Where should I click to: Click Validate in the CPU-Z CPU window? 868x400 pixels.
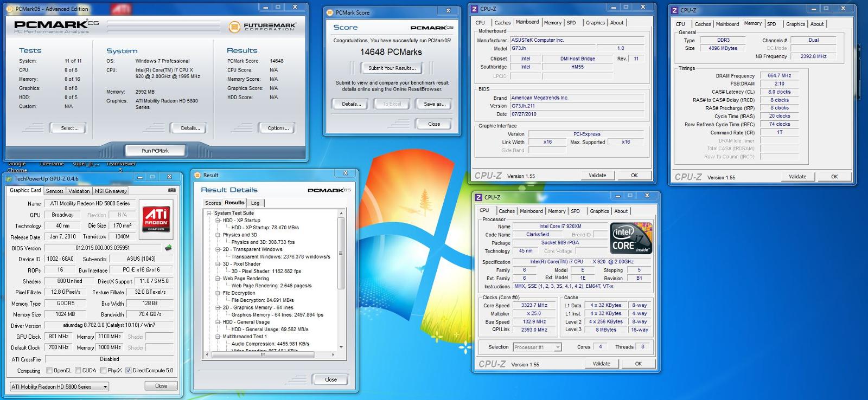[x=601, y=364]
